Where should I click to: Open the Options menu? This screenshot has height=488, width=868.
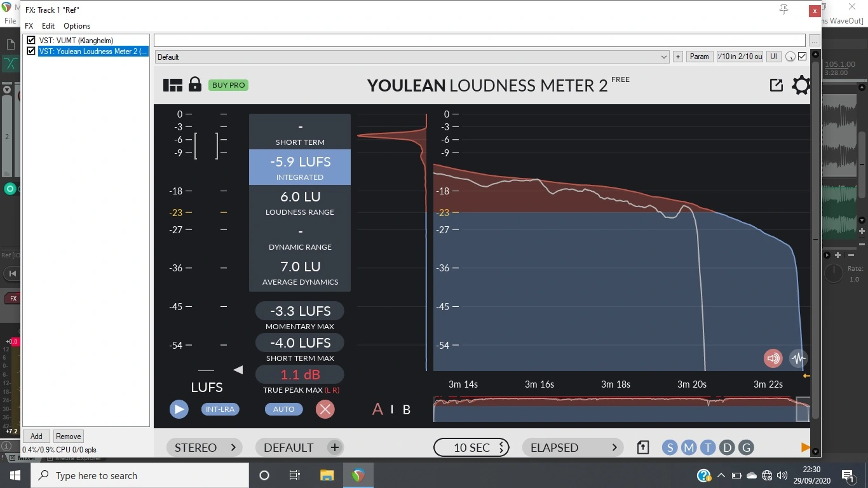pyautogui.click(x=77, y=26)
